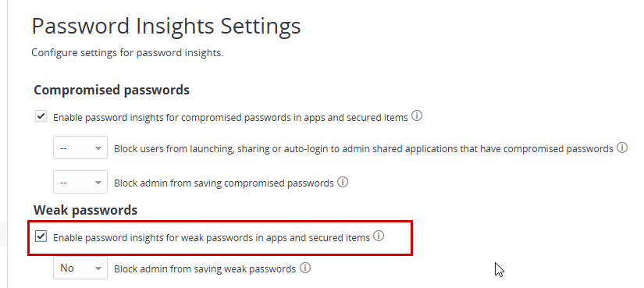Click the weak passwords insights label text
644x288 pixels.
pyautogui.click(x=212, y=237)
